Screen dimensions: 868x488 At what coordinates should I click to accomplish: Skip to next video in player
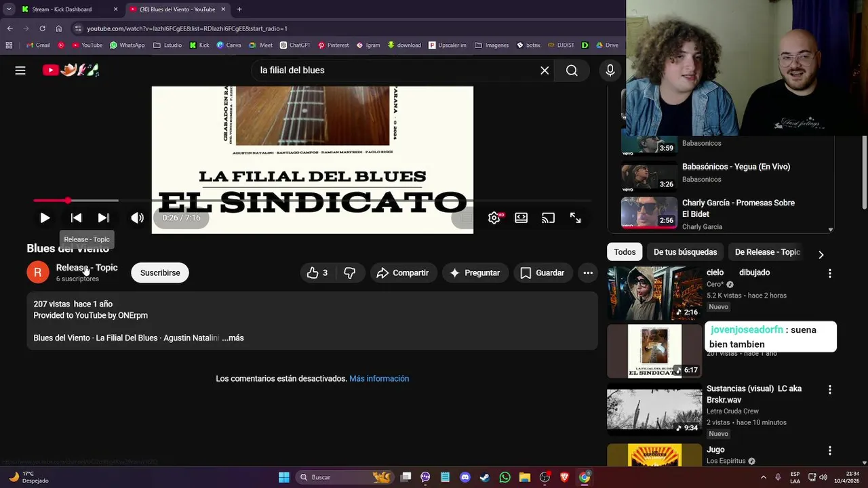click(103, 218)
